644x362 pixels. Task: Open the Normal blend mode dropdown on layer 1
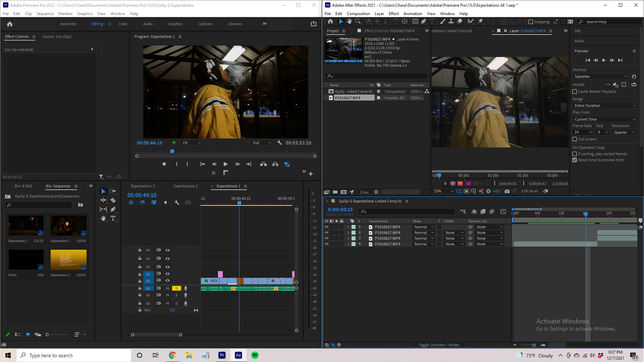424,227
